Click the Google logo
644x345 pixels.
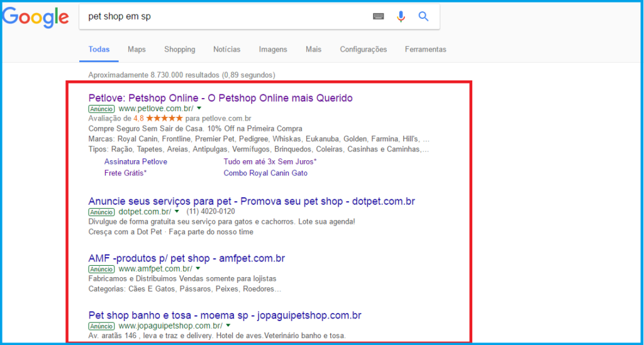[x=35, y=17]
